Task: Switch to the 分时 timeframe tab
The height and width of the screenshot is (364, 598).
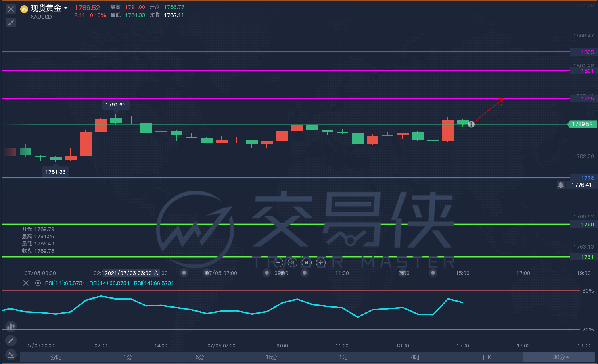Action: (x=56, y=357)
